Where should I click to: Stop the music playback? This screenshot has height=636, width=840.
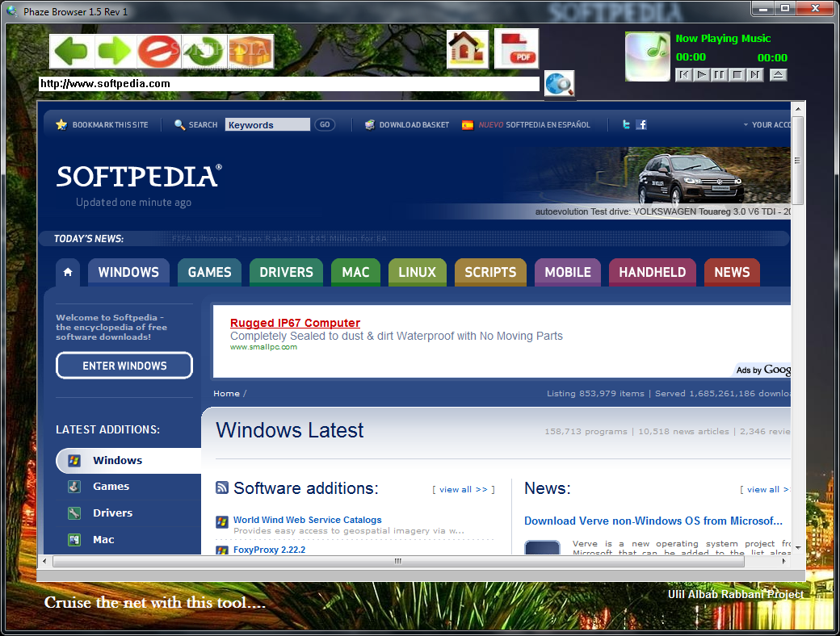(737, 74)
